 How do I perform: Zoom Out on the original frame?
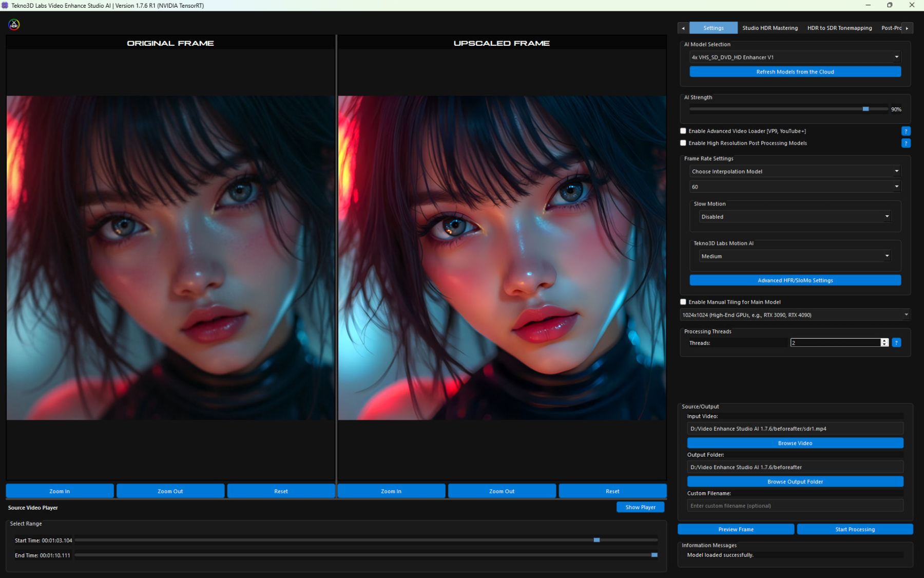point(170,491)
